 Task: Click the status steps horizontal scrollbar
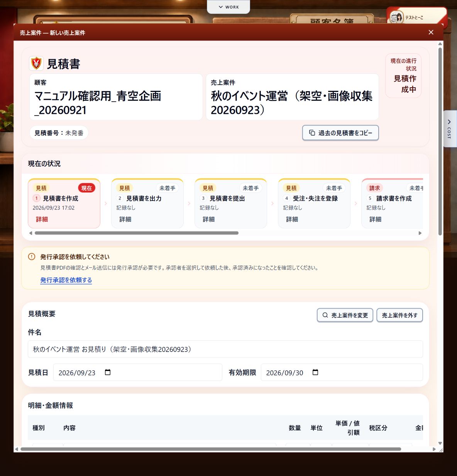click(x=137, y=233)
